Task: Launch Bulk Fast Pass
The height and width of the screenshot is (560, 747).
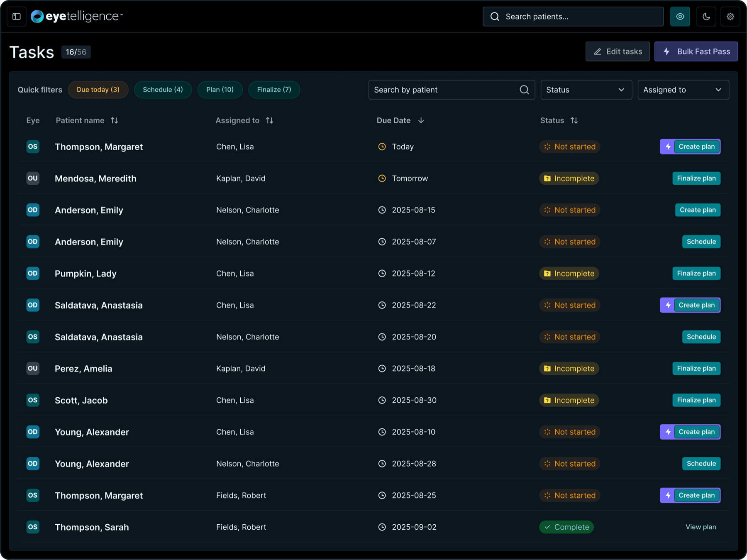Action: pos(696,51)
